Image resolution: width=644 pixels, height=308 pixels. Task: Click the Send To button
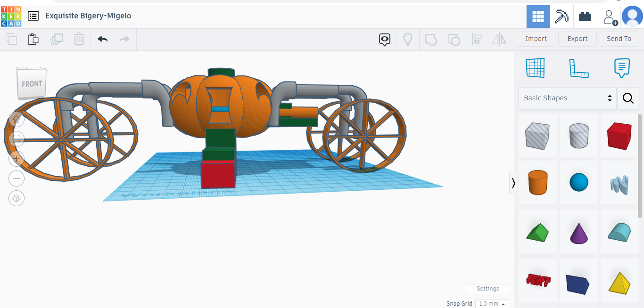click(619, 39)
